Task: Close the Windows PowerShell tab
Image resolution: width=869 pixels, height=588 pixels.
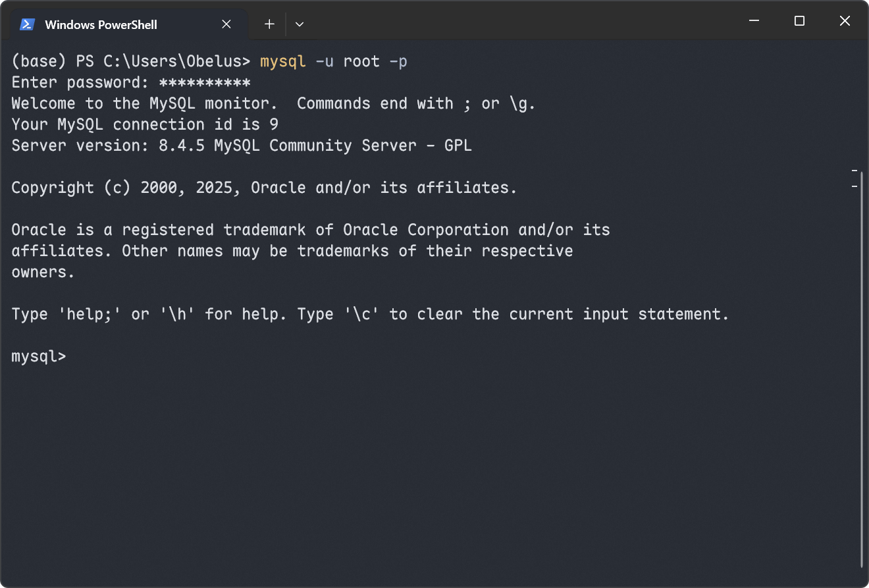Action: [226, 24]
